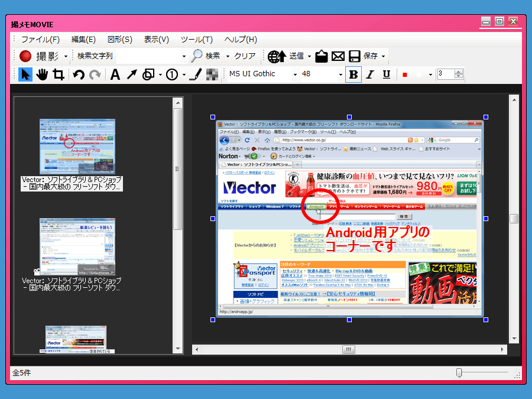The image size is (532, 399).
Task: Click the second thumbnail's Vector caption text
Action: click(72, 284)
